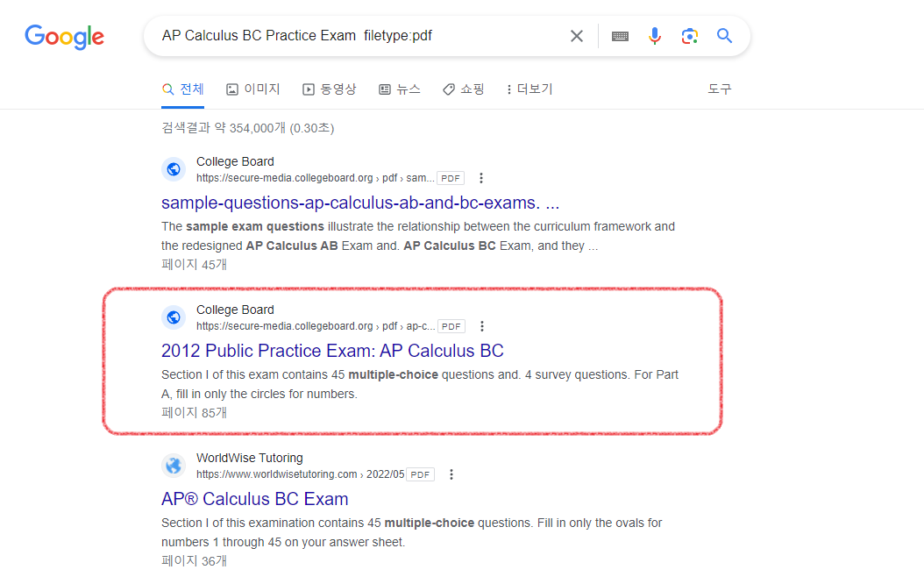Click the 페이지 36개 page count text
The image size is (924, 584).
pos(194,561)
